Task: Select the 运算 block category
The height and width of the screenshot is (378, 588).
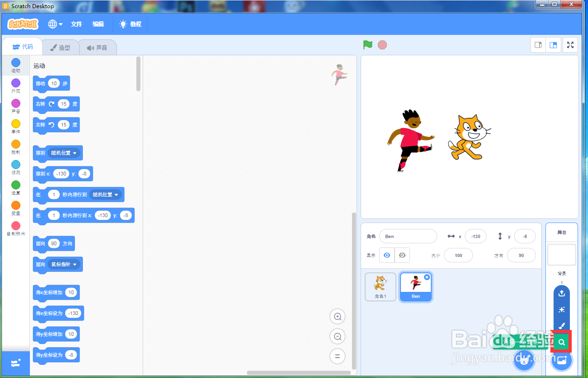Action: 16,188
